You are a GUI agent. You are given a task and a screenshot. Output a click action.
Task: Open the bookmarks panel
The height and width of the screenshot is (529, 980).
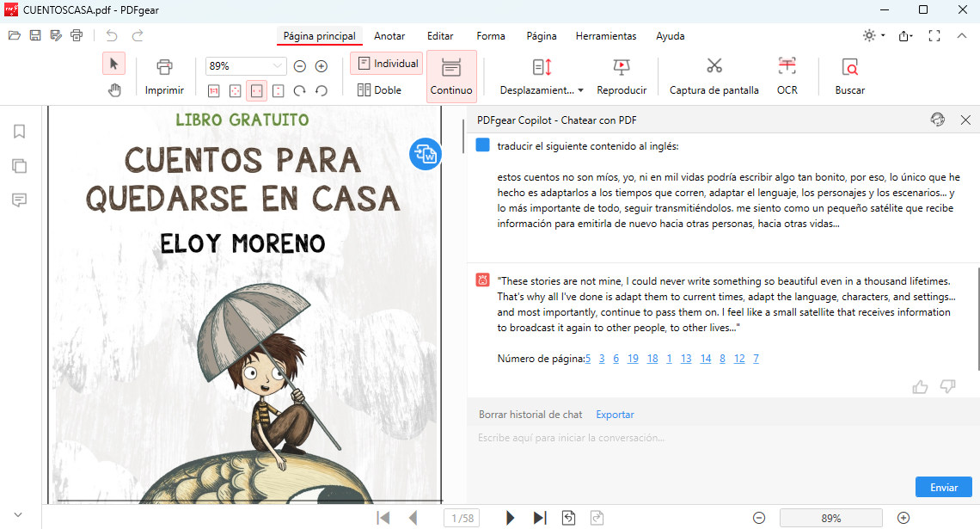click(x=19, y=132)
